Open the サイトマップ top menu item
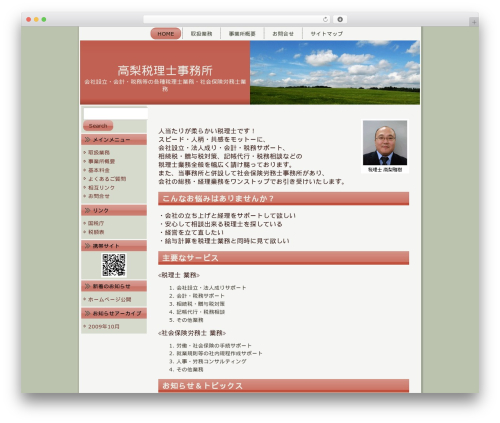 pos(327,34)
